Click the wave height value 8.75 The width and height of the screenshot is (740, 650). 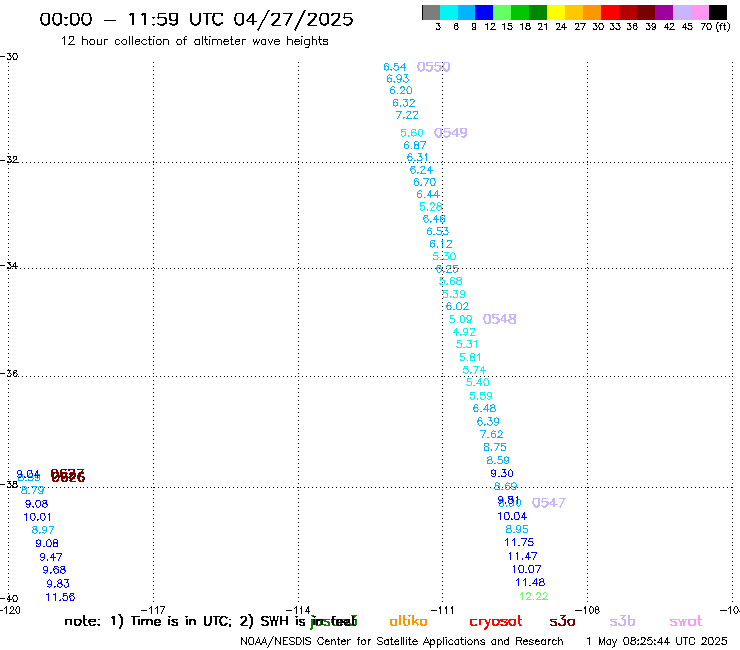pyautogui.click(x=495, y=447)
